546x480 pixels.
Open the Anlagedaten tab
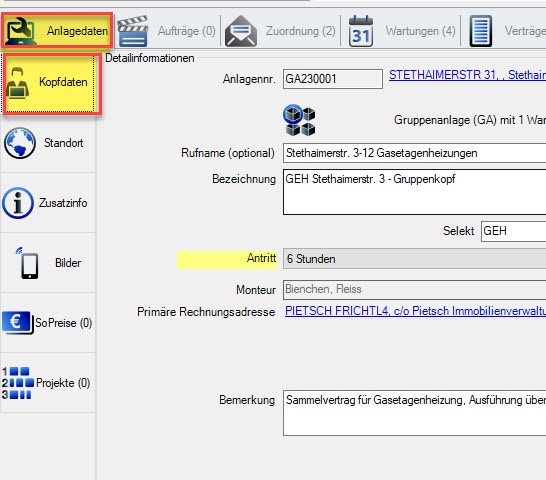click(x=57, y=31)
